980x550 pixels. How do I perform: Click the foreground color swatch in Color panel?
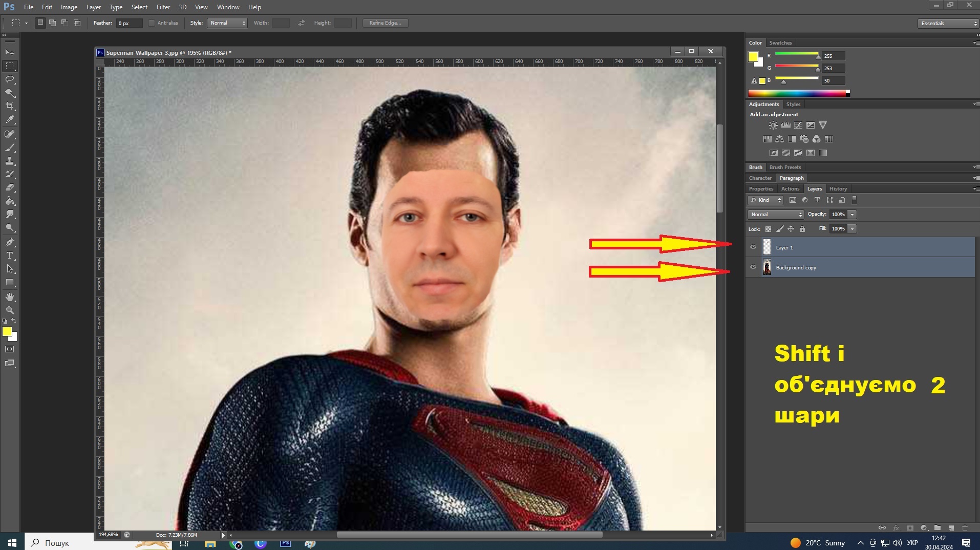(753, 57)
